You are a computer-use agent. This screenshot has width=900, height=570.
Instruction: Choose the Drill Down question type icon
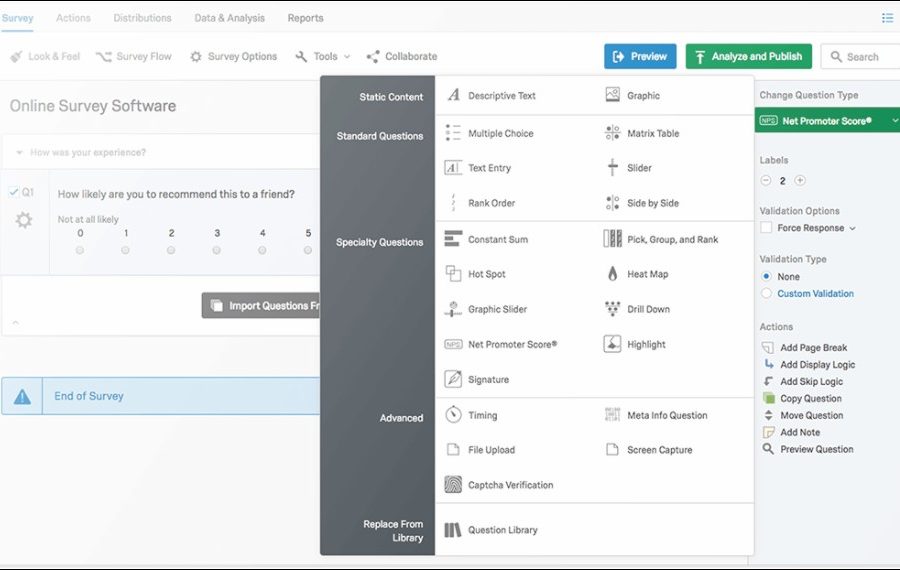612,309
